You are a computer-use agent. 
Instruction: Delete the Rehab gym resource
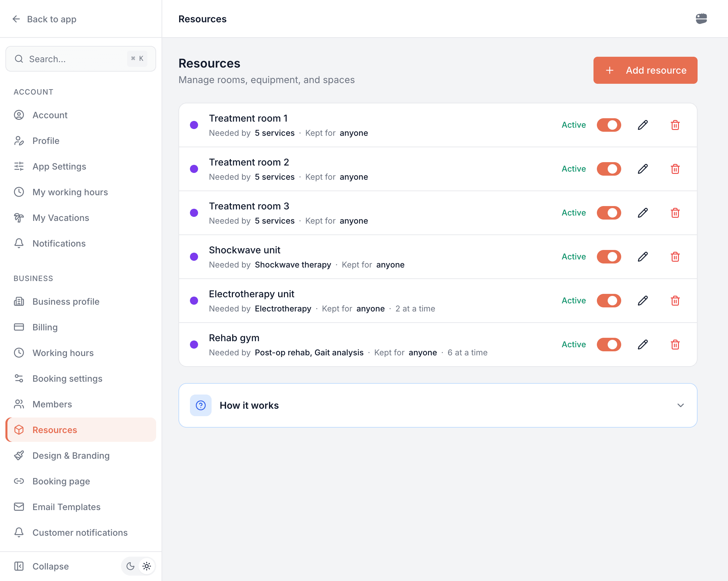tap(675, 345)
